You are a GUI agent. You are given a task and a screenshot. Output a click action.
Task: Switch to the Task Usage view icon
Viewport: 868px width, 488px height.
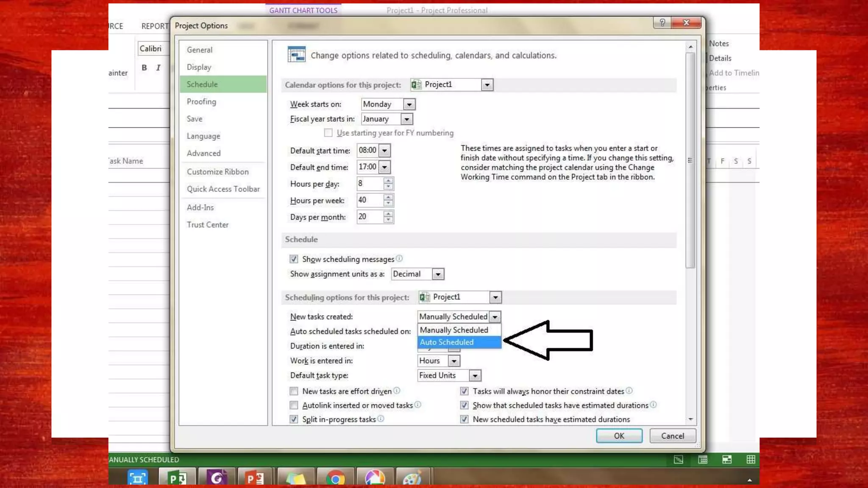[x=702, y=460]
